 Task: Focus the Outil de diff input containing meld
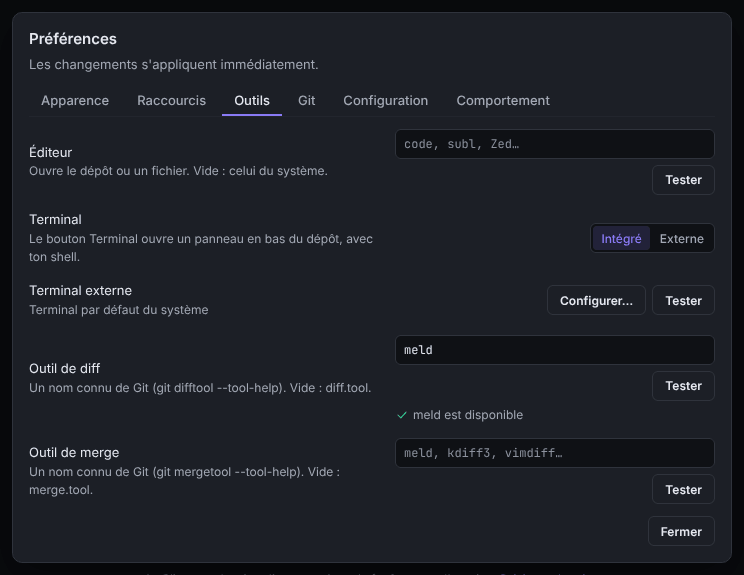tap(555, 350)
